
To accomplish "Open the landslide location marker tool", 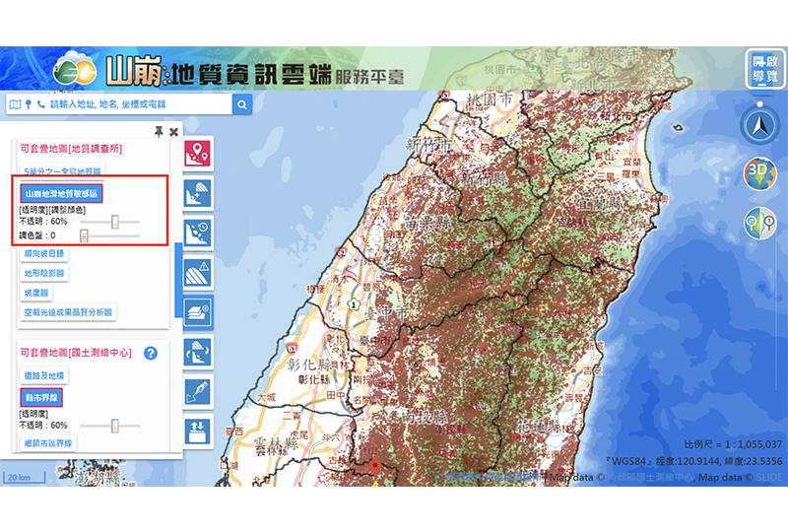I will [199, 153].
